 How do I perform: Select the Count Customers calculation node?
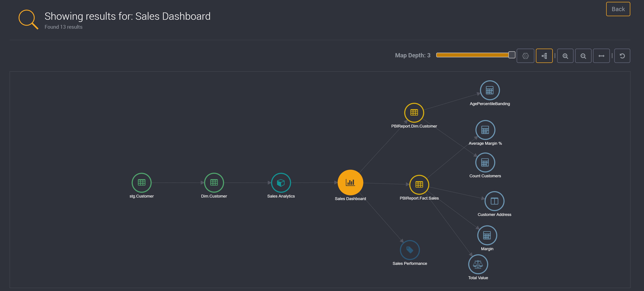[x=485, y=162]
